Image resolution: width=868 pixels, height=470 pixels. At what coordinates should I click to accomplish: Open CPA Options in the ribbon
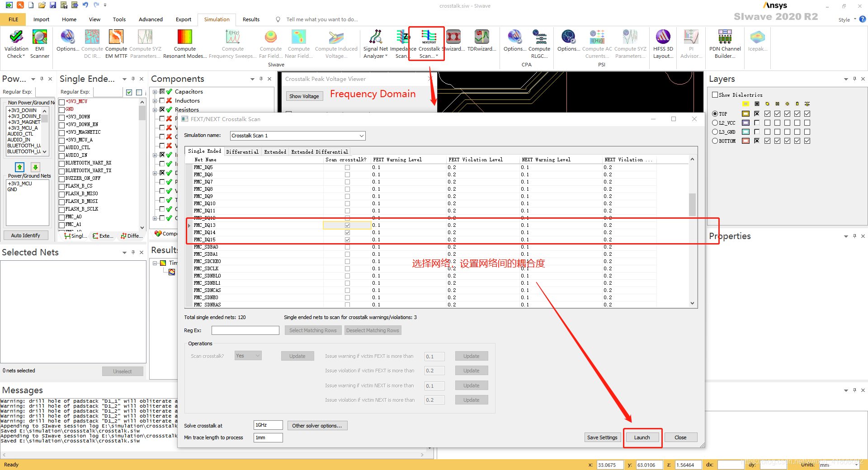tap(515, 41)
